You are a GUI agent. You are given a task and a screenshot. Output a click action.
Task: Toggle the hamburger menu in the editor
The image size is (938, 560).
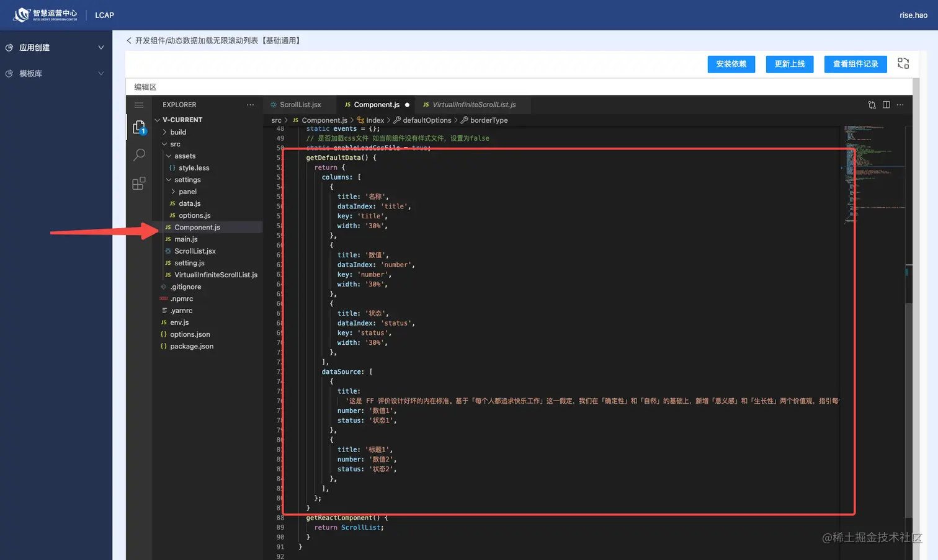click(x=139, y=105)
